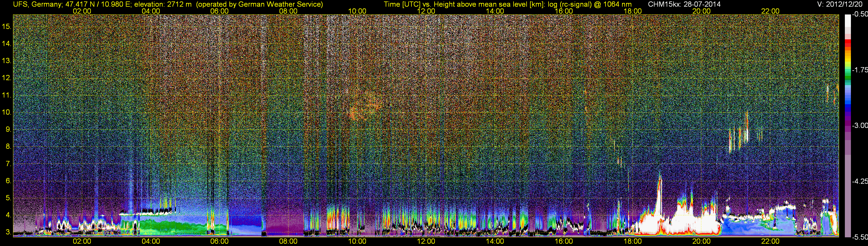The width and height of the screenshot is (868, 246).
Task: Click the '14:00' label on the bottom time axis
Action: (x=495, y=241)
